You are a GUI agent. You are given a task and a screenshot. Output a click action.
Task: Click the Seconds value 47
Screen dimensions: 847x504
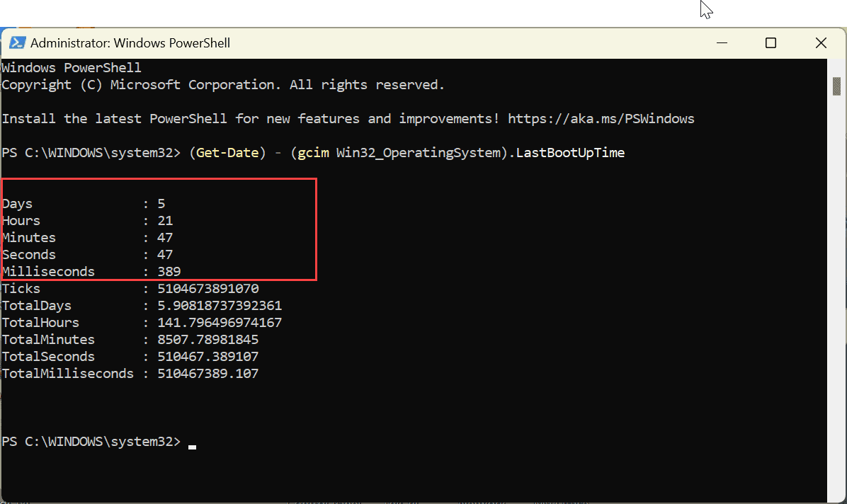[x=164, y=254]
